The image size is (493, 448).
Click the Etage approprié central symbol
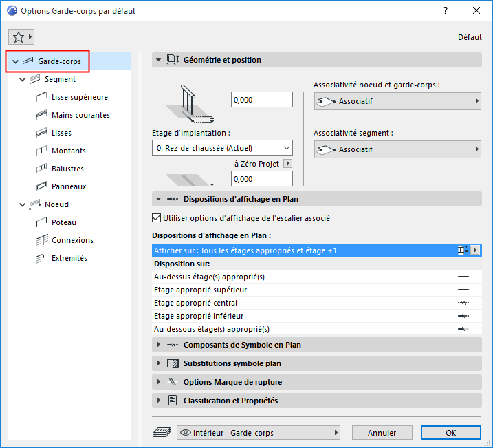463,303
